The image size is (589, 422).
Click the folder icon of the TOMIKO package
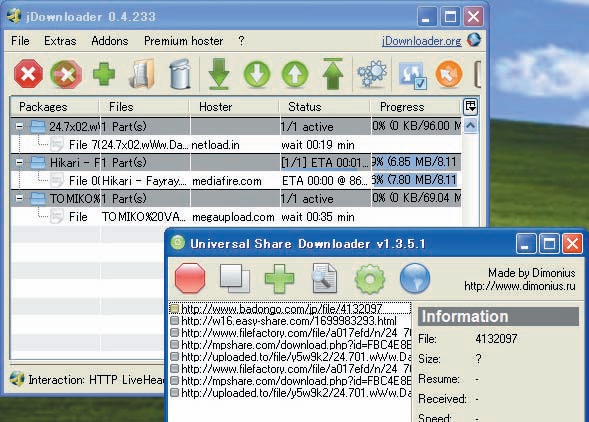(38, 199)
